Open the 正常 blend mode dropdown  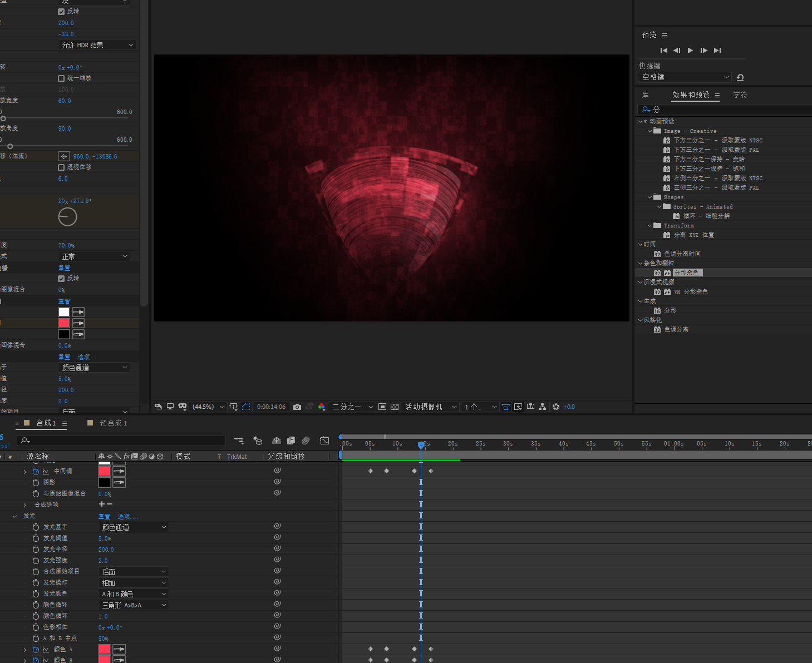point(94,256)
